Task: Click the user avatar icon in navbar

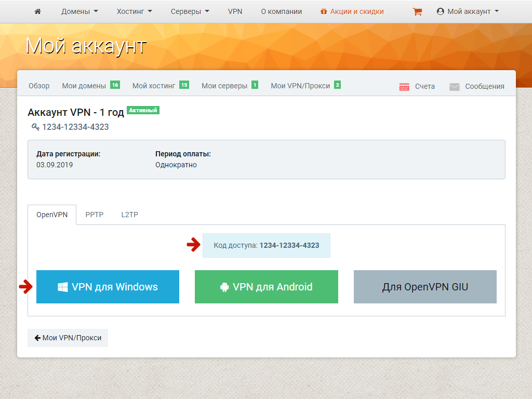Action: coord(441,11)
